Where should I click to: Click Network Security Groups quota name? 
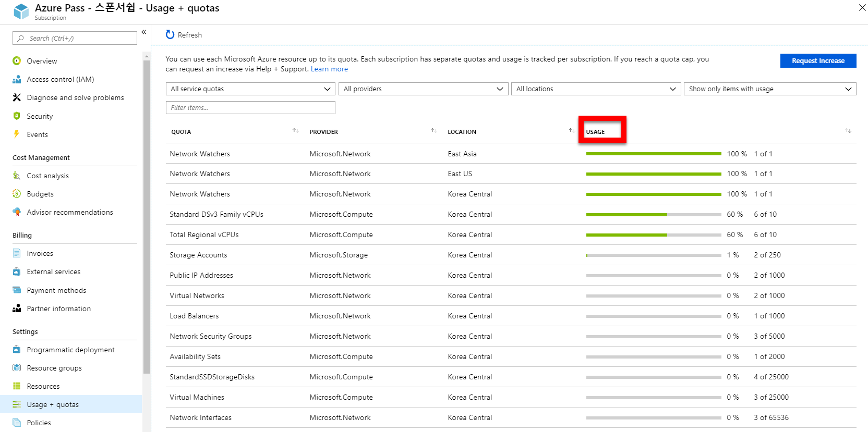click(x=211, y=336)
